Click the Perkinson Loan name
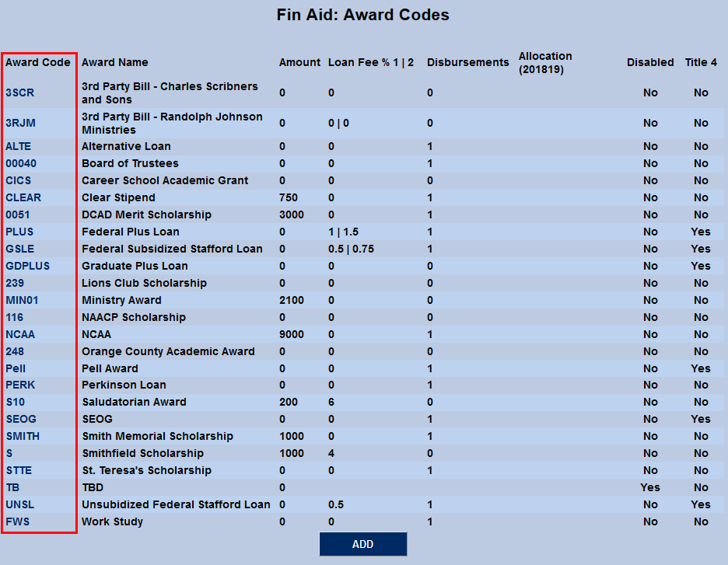This screenshot has height=565, width=728. coord(124,385)
